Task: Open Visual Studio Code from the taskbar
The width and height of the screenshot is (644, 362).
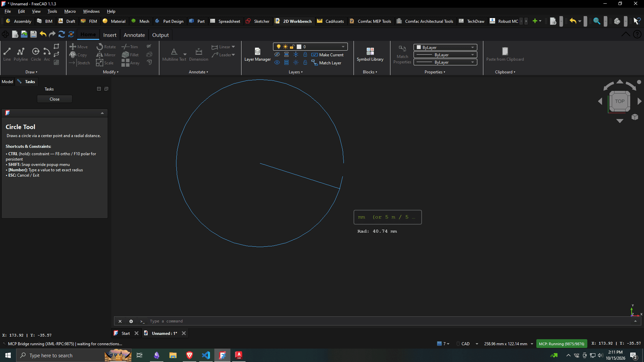Action: 206,355
